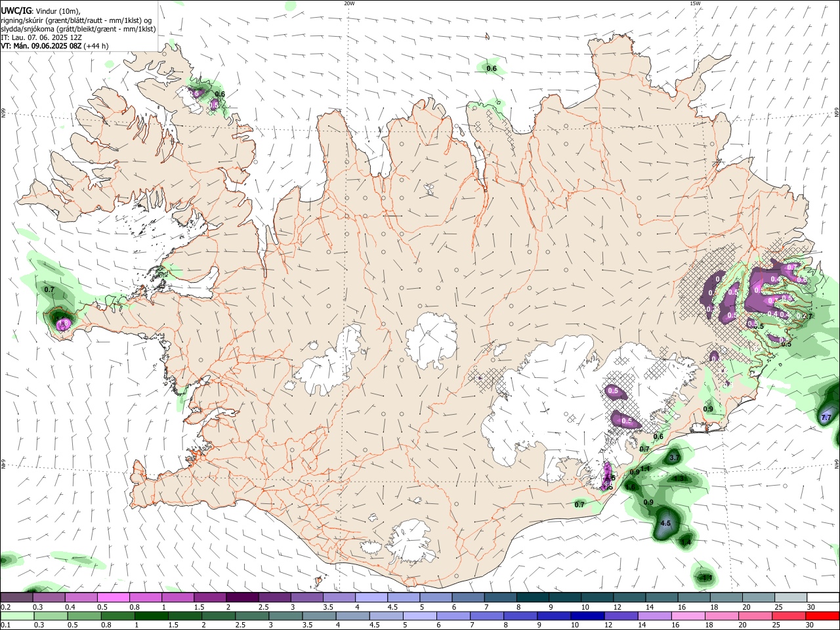Screen dimensions: 840x630
Task: Select the 0.5 green lower legend swatch
Action: (85, 616)
